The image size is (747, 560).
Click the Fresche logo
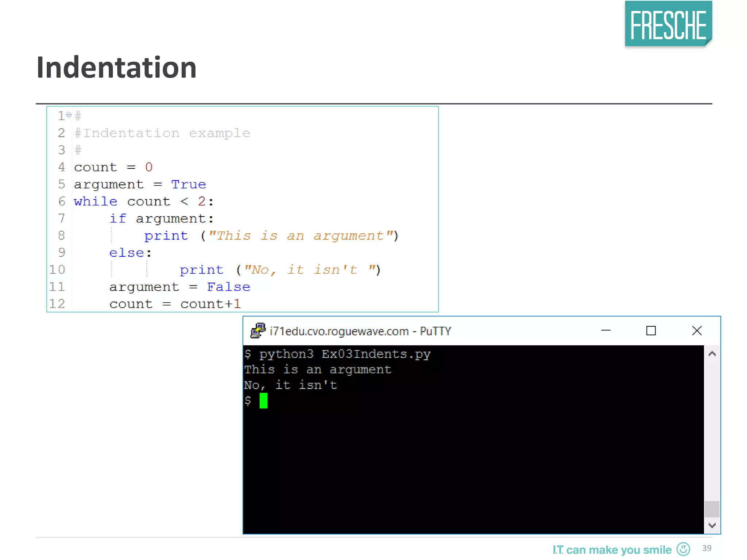(x=668, y=24)
